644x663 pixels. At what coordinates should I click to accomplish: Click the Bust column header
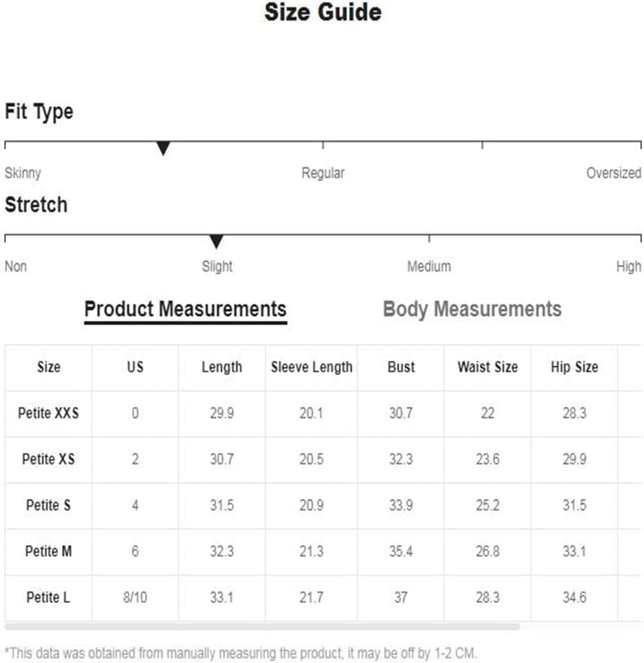pyautogui.click(x=401, y=367)
